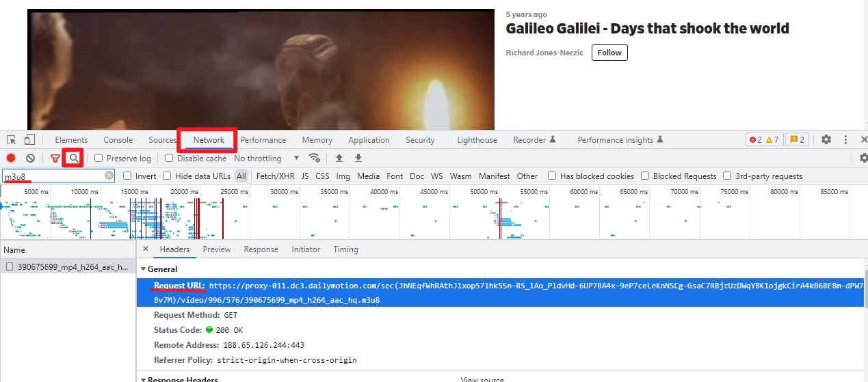Open DevTools settings gear icon

(x=826, y=139)
